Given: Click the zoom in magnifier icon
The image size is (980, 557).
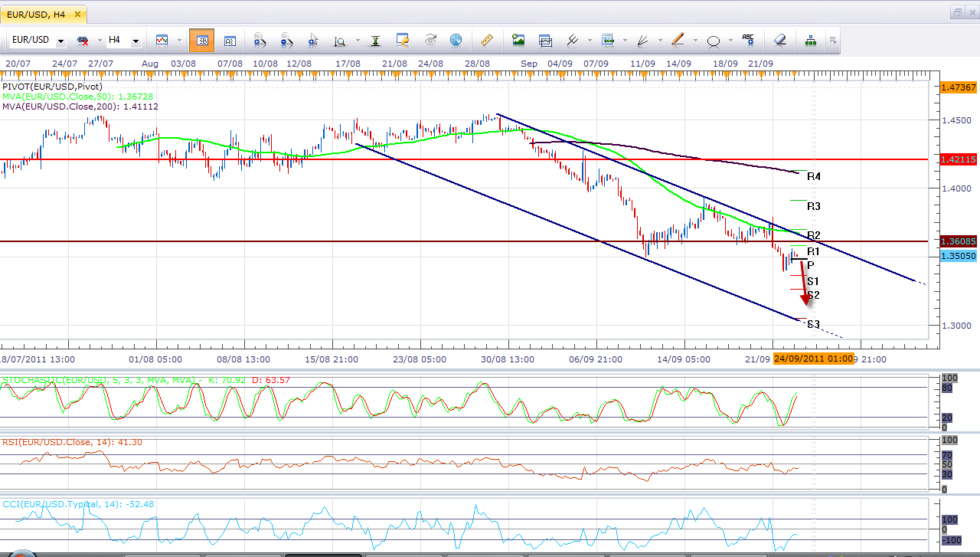Looking at the screenshot, I should [259, 40].
